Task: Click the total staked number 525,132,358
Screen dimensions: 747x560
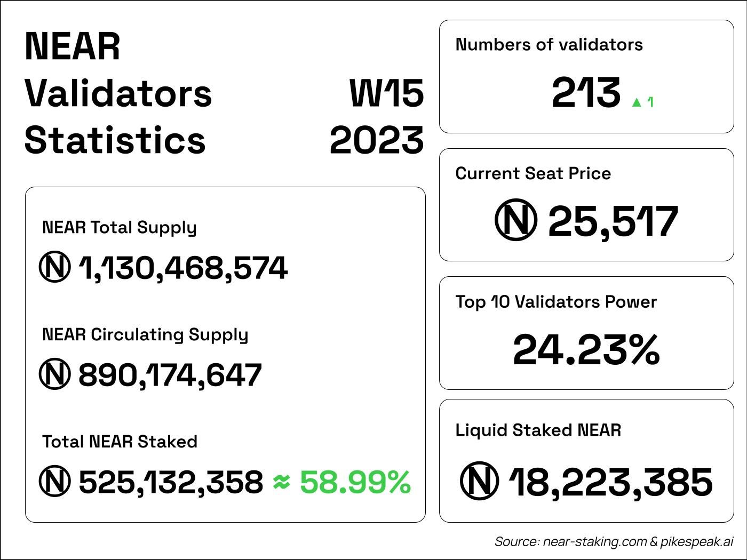Action: pyautogui.click(x=171, y=482)
